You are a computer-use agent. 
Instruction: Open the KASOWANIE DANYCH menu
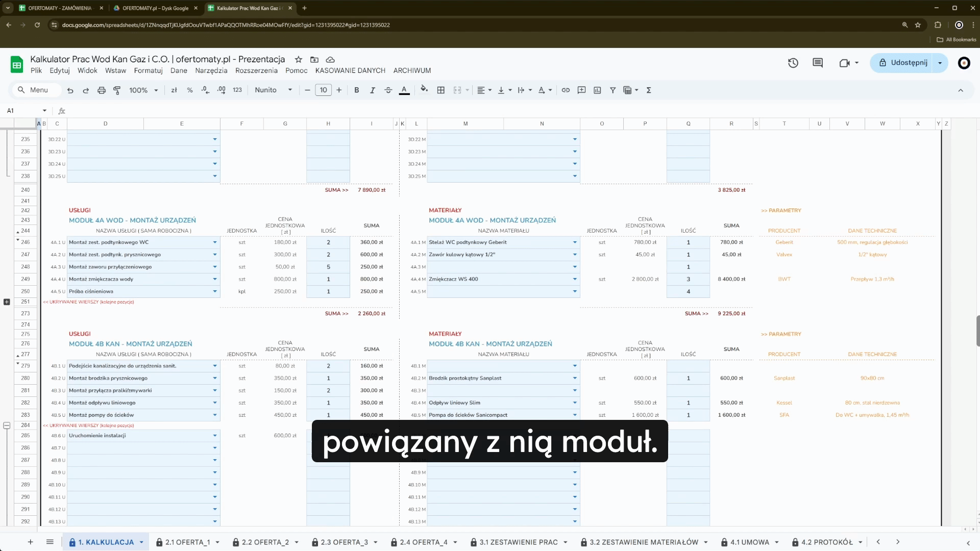[350, 70]
